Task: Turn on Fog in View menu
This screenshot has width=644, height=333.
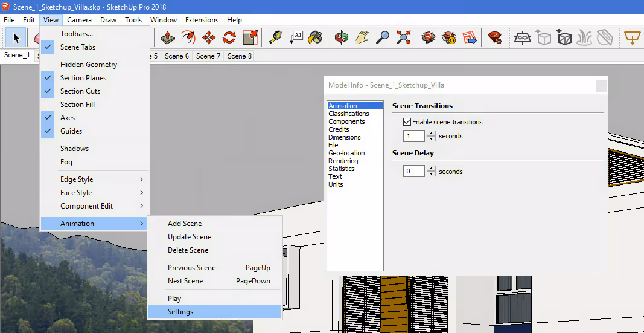Action: click(95, 161)
